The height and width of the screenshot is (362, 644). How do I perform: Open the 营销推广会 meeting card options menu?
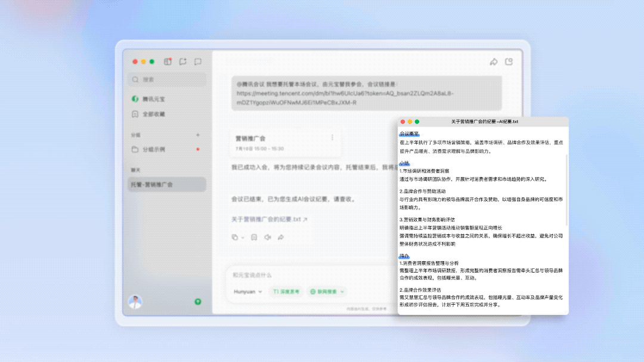click(332, 138)
